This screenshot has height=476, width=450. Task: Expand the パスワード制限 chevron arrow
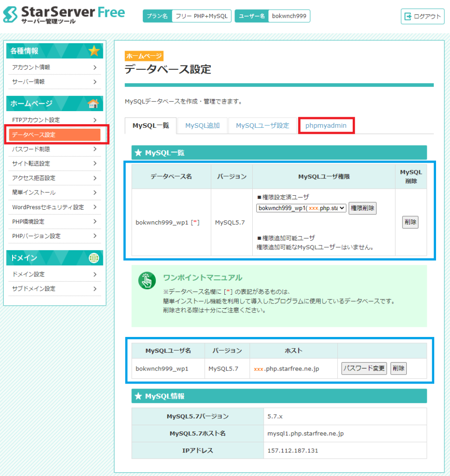click(95, 149)
